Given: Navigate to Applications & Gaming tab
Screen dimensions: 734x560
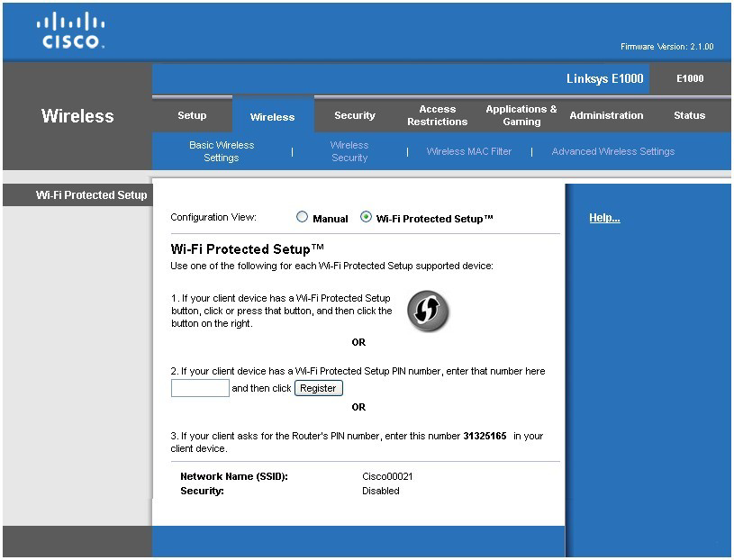Looking at the screenshot, I should click(x=521, y=115).
